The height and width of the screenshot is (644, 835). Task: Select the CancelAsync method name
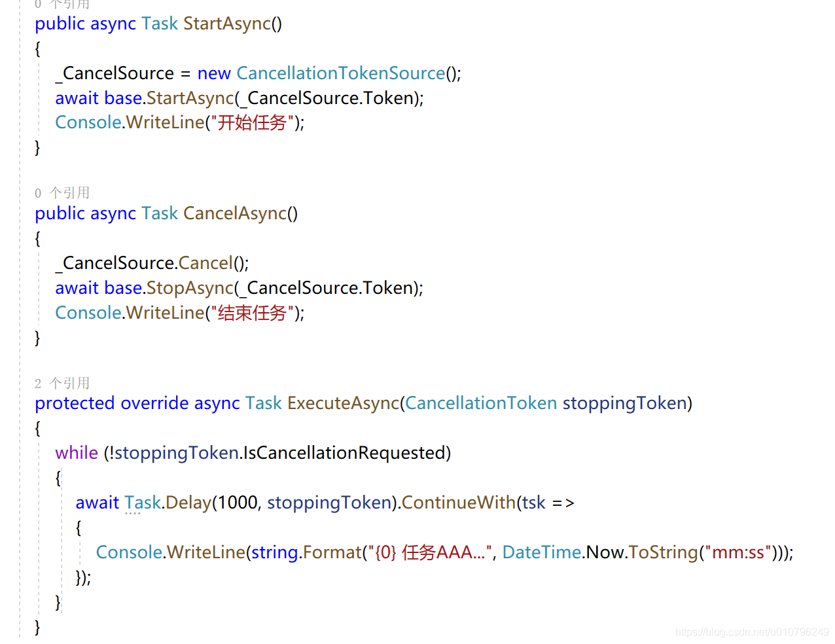234,213
